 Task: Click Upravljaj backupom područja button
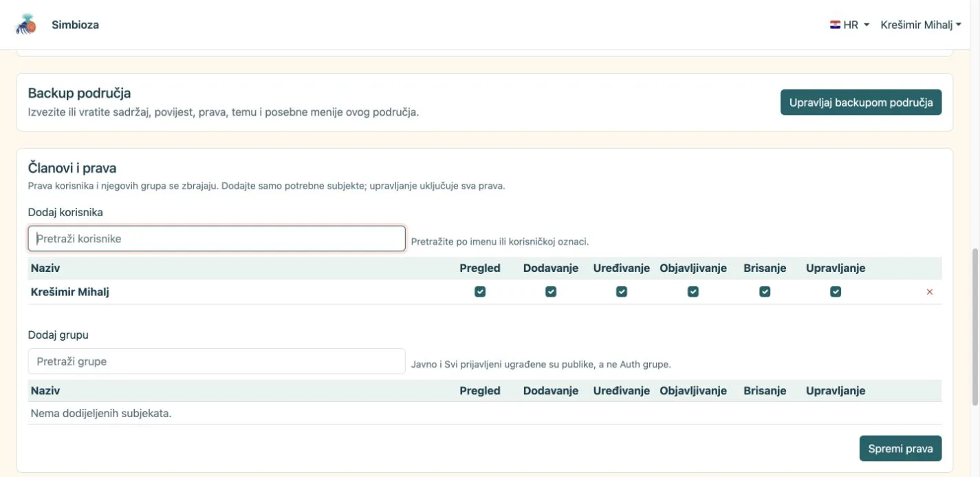861,103
